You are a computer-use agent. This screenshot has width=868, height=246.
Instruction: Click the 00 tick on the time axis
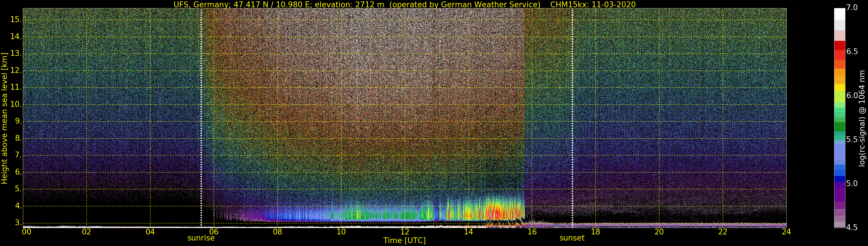(27, 232)
